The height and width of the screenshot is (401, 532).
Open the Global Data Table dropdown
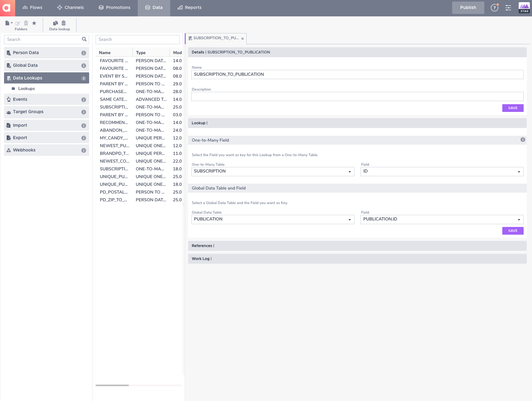tap(273, 220)
